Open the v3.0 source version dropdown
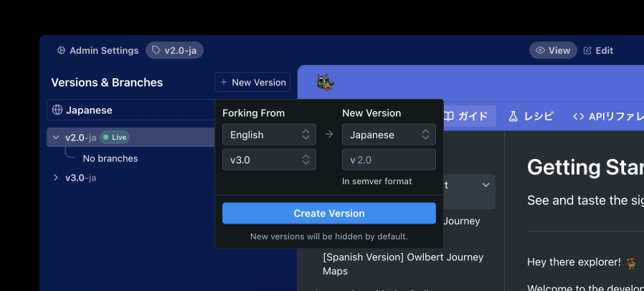The height and width of the screenshot is (291, 644). pyautogui.click(x=269, y=160)
